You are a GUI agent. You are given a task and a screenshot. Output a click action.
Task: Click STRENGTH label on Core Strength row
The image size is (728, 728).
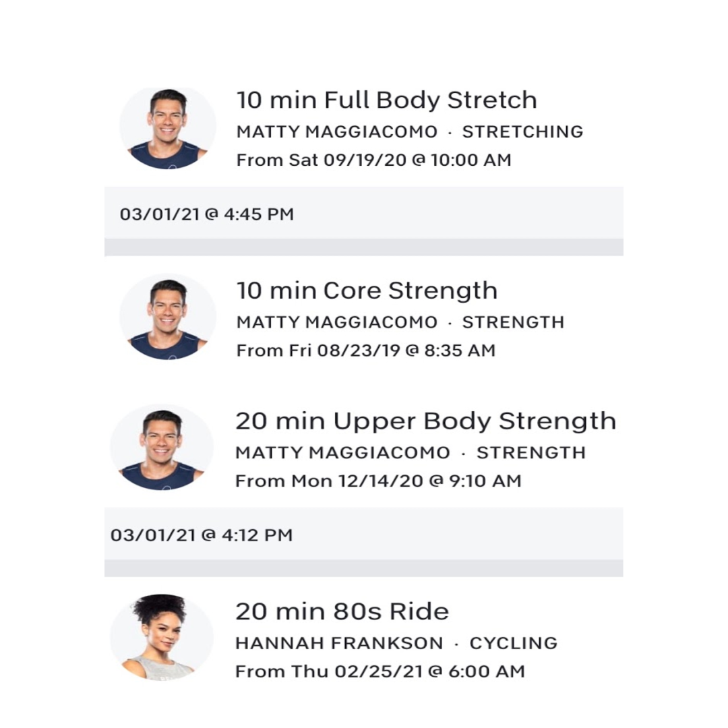513,322
